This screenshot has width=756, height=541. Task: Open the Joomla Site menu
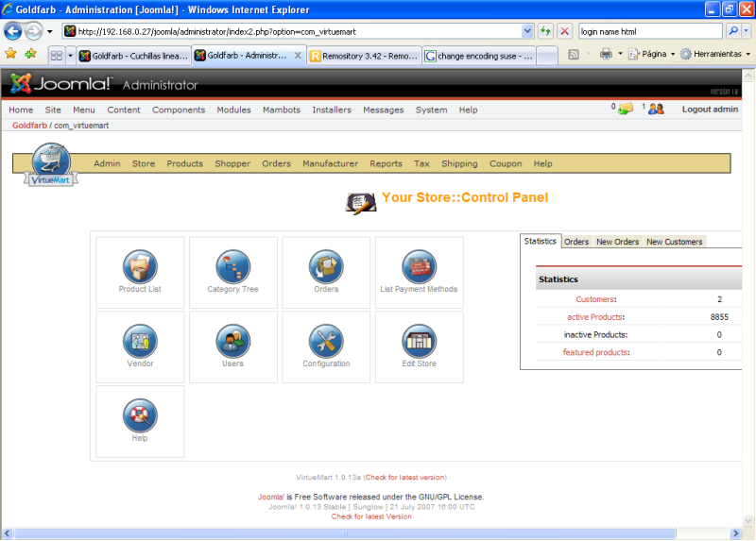coord(53,110)
